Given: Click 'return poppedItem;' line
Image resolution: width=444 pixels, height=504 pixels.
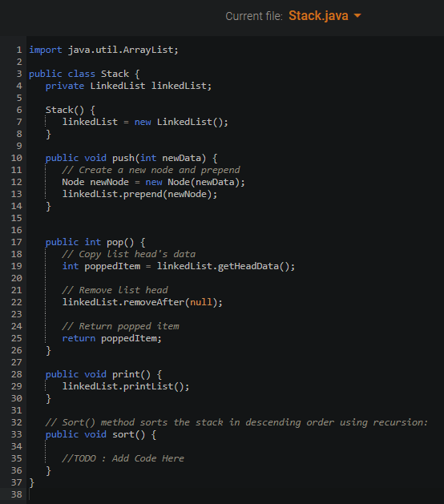Looking at the screenshot, I should point(111,338).
